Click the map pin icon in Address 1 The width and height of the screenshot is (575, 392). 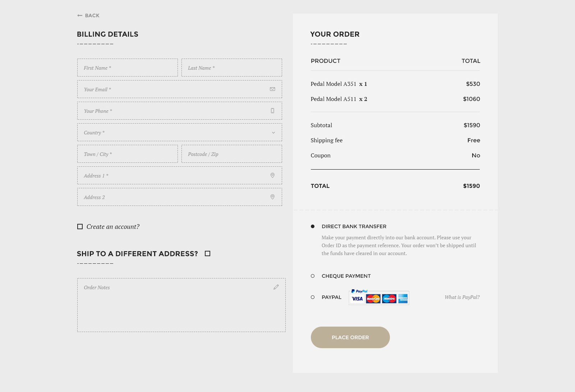point(272,175)
